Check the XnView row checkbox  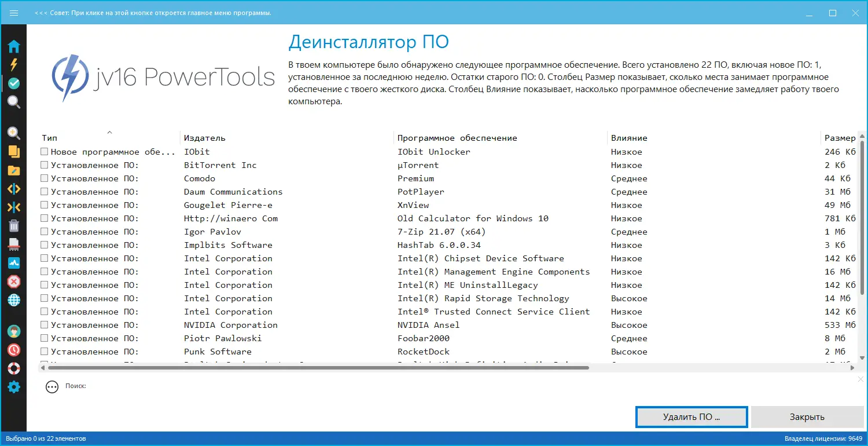coord(45,205)
